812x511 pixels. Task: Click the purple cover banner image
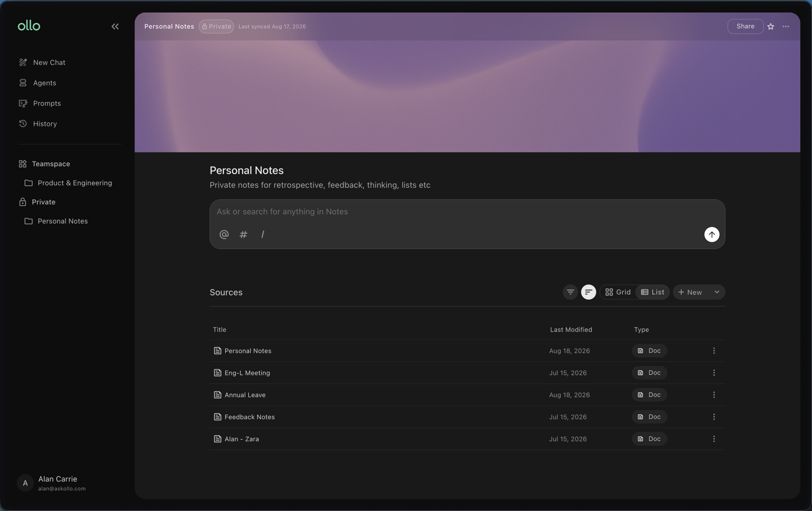pos(467,96)
